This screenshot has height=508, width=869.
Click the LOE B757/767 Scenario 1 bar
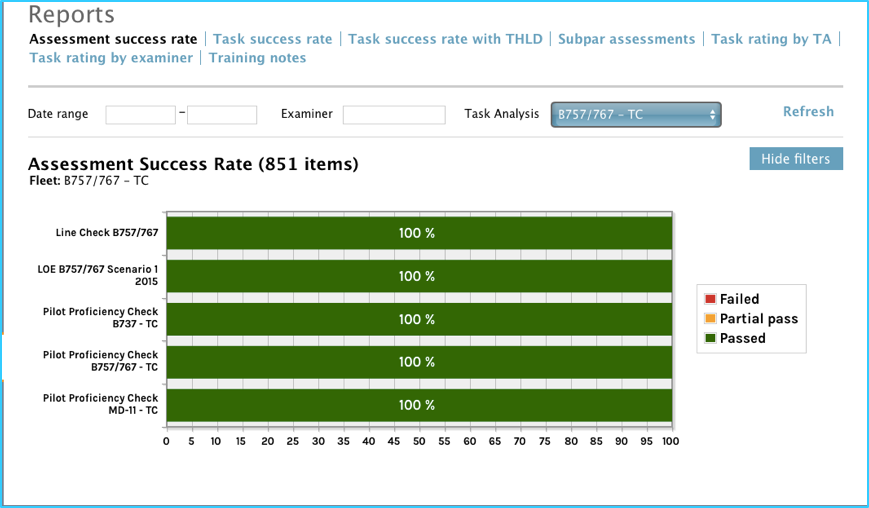419,276
